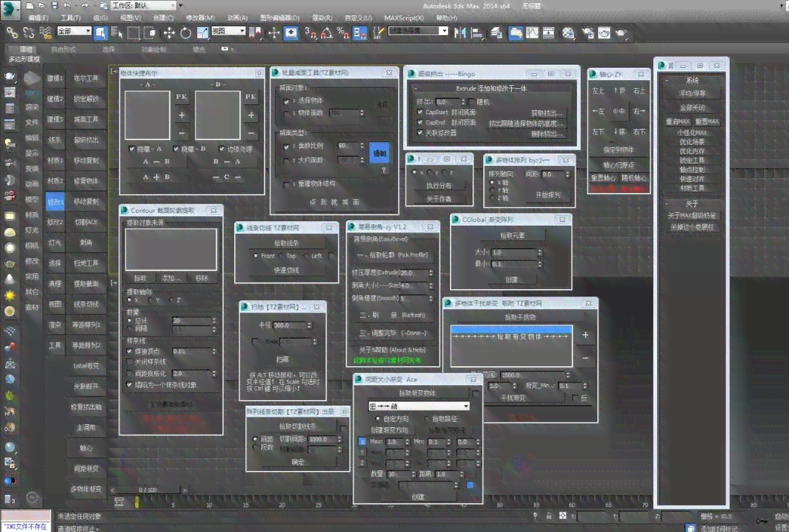The width and height of the screenshot is (789, 532).
Task: Open the 编辑(E) menu
Action: (38, 18)
